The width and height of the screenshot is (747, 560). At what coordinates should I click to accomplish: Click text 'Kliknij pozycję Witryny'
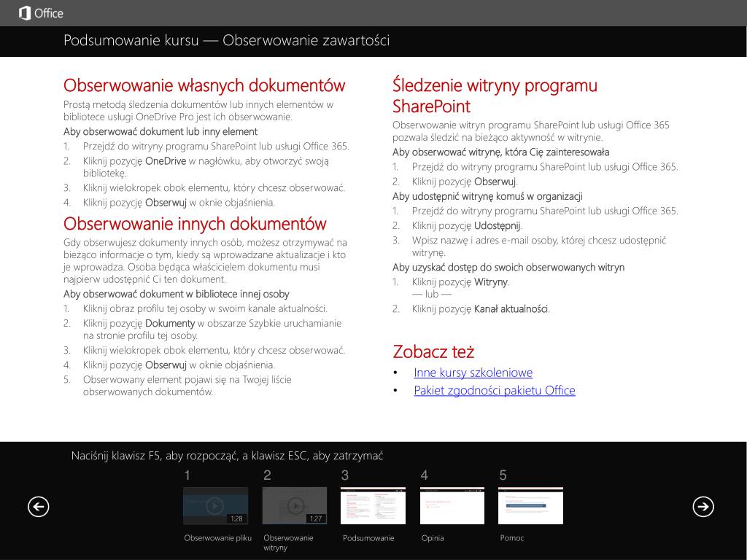461,282
